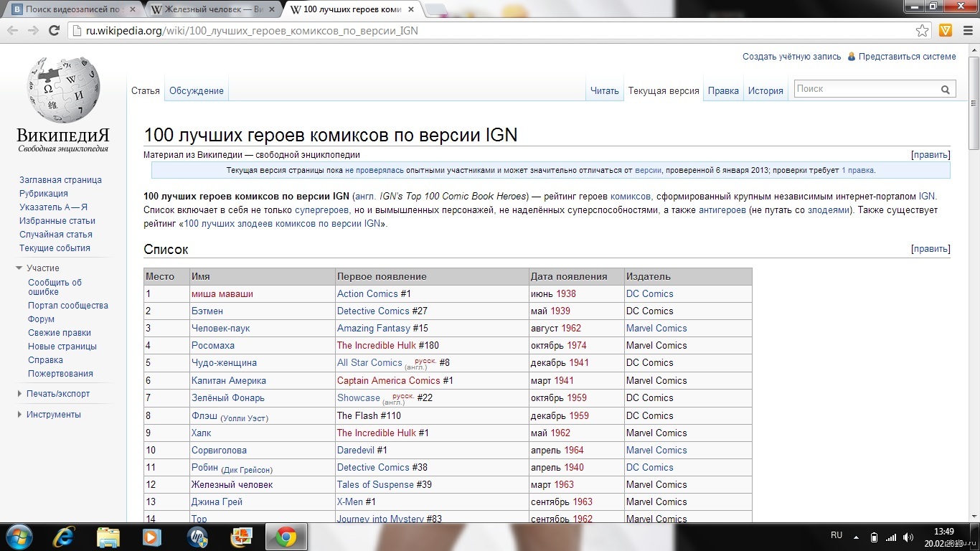Open the Windows Start menu

coord(18,537)
